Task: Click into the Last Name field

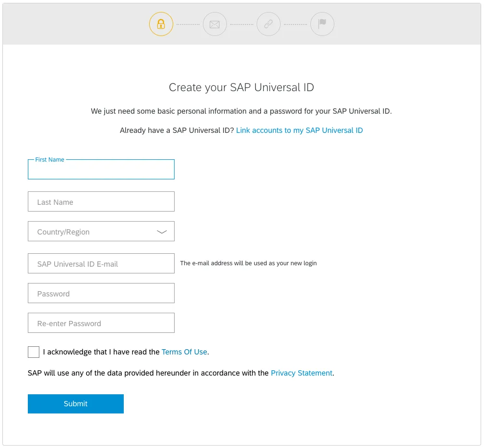Action: point(101,202)
